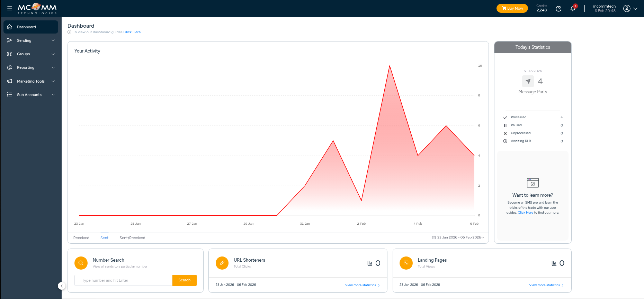
Task: Click the Today's Statistics header
Action: [533, 47]
